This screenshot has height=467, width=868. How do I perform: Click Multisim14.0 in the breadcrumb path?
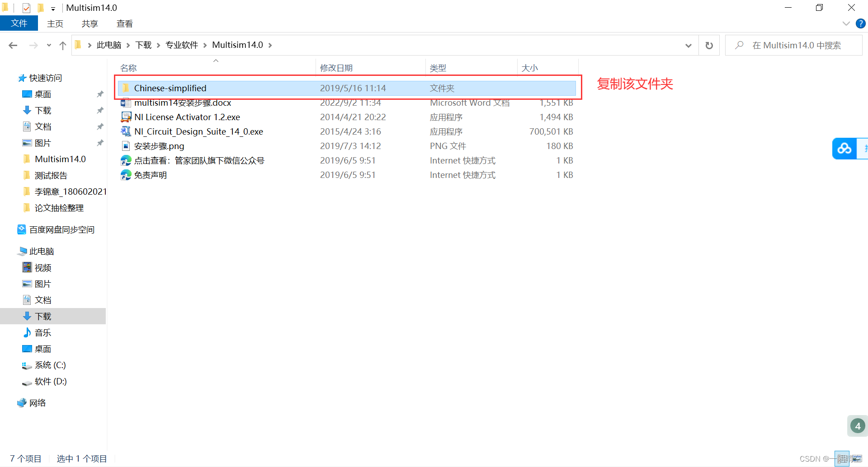coord(237,45)
